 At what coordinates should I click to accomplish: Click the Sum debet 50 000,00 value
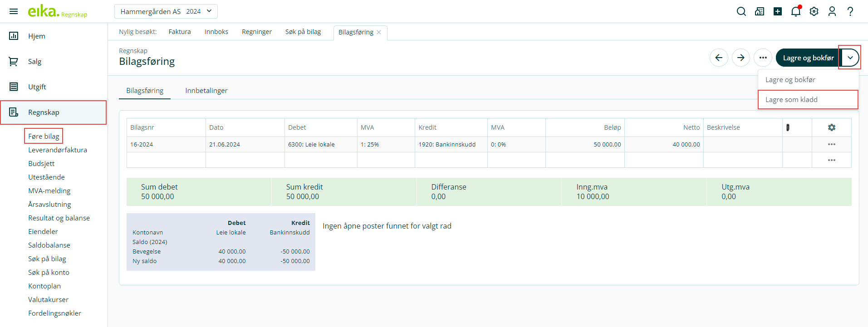coord(157,196)
